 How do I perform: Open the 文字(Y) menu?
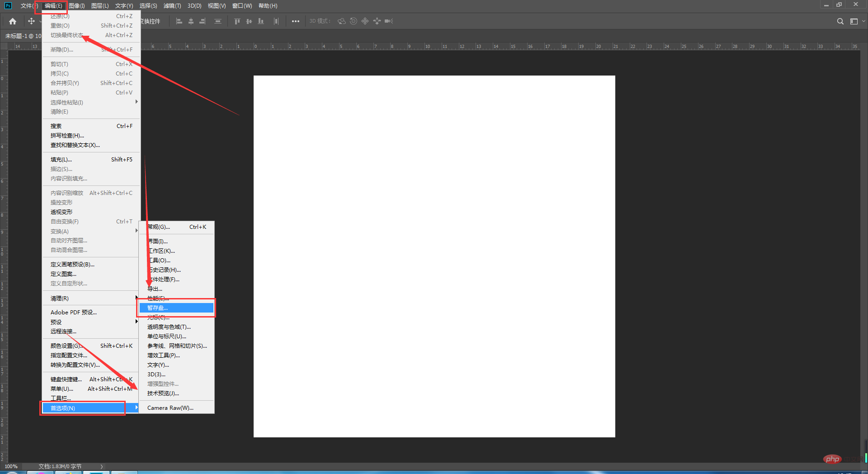[124, 6]
